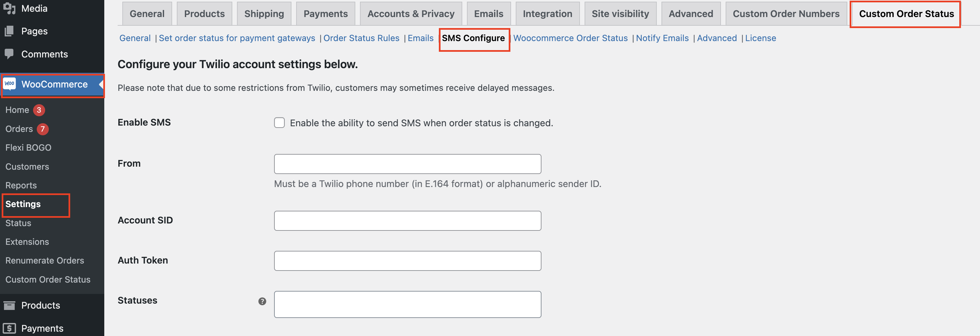980x336 pixels.
Task: Open the General sub-section link
Action: coord(135,38)
